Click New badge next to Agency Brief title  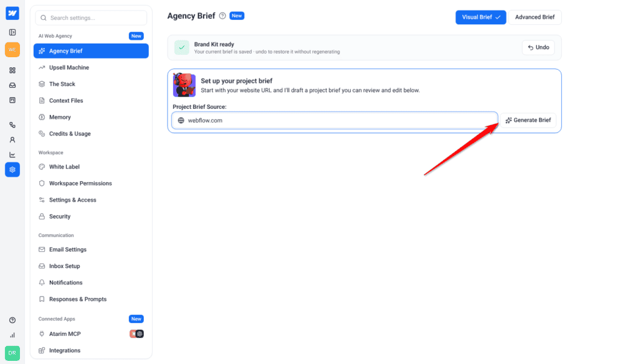(x=237, y=16)
